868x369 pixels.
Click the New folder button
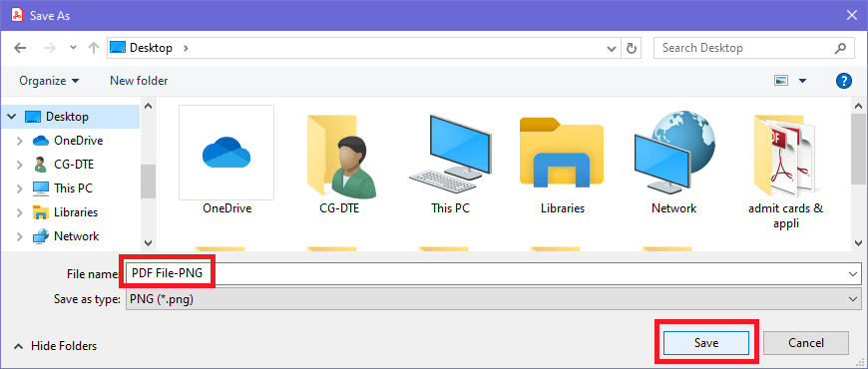(x=139, y=81)
